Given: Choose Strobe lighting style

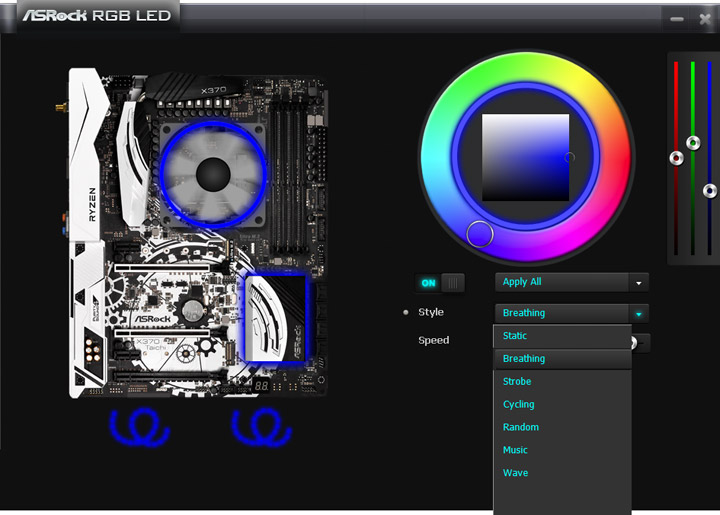Looking at the screenshot, I should click(x=562, y=382).
